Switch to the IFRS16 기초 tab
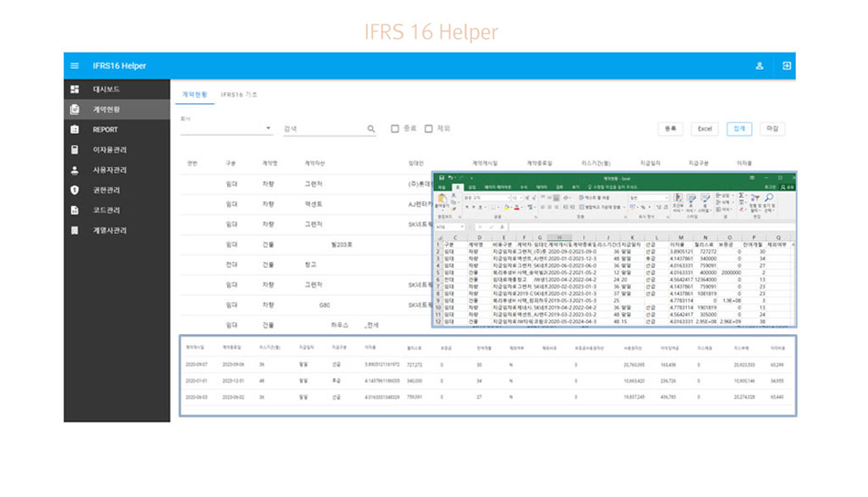The height and width of the screenshot is (497, 868). click(x=239, y=95)
